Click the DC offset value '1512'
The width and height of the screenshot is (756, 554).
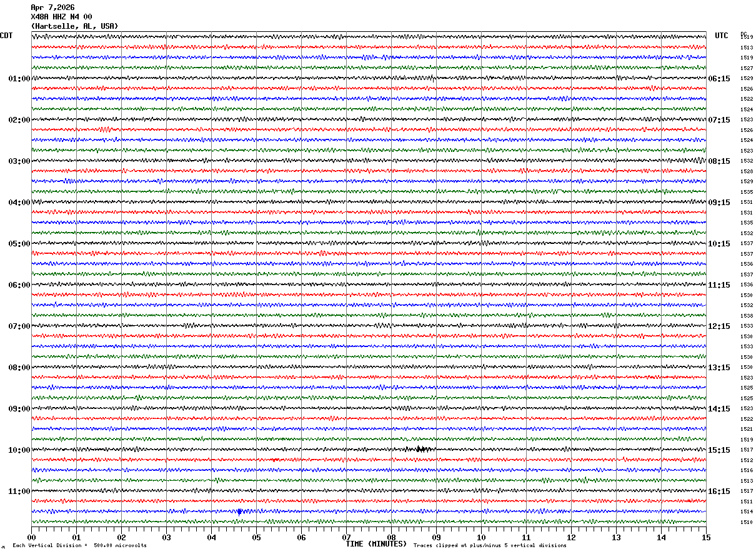click(x=747, y=460)
